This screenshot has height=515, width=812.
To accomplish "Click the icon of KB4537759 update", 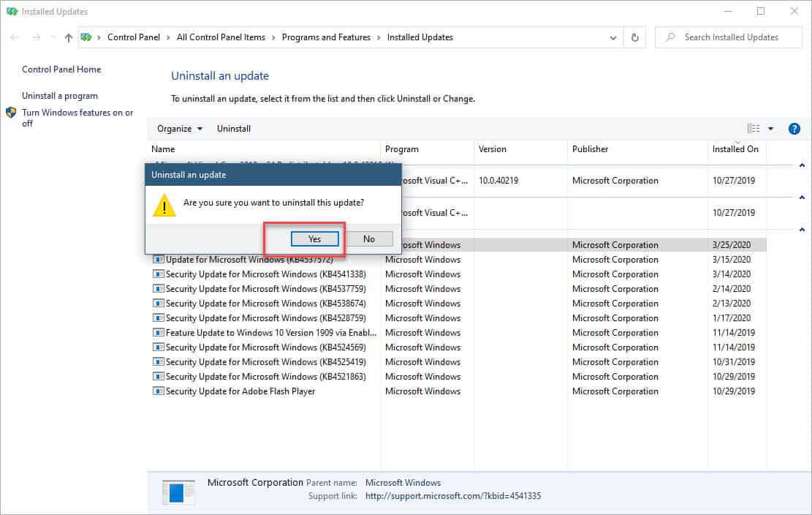I will [158, 288].
